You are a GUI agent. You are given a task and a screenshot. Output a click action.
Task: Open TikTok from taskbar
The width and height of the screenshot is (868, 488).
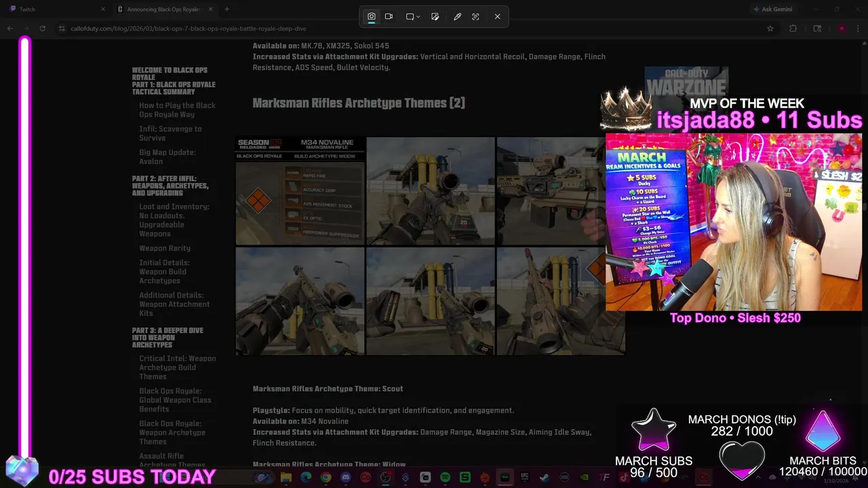coord(624,478)
